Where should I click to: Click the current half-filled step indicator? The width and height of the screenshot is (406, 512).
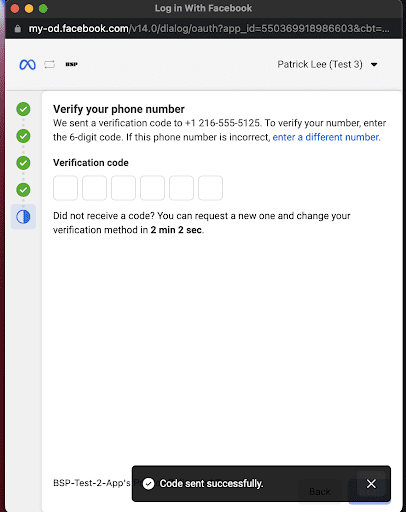(x=23, y=217)
